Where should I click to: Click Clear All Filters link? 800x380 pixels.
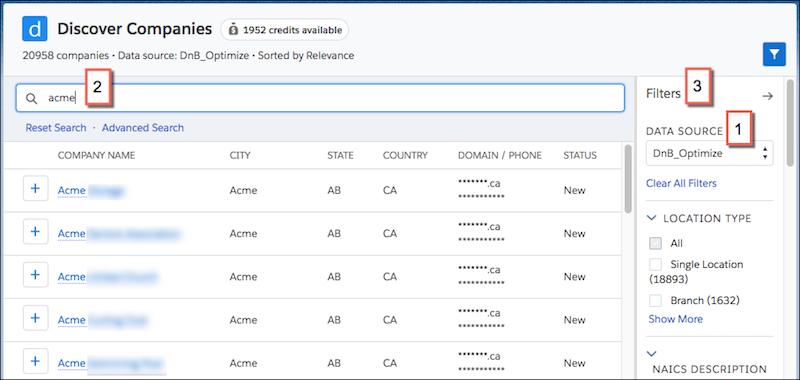[x=681, y=183]
